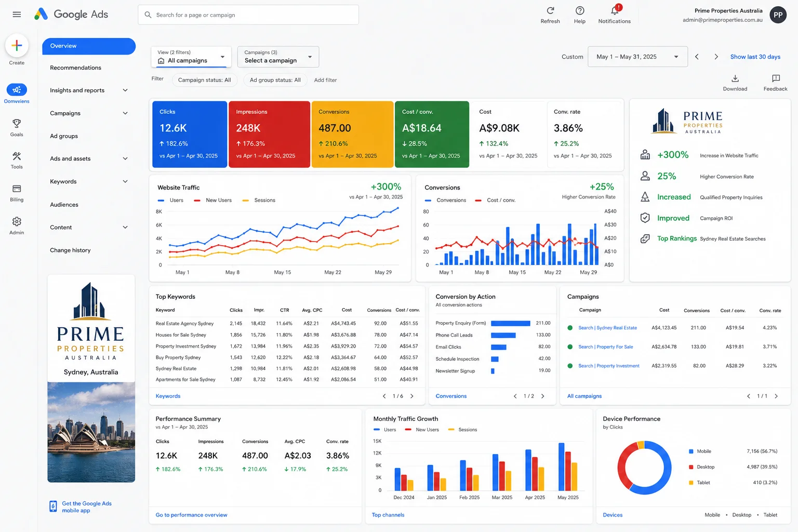Open the Top channels link
This screenshot has height=532, width=798.
388,515
